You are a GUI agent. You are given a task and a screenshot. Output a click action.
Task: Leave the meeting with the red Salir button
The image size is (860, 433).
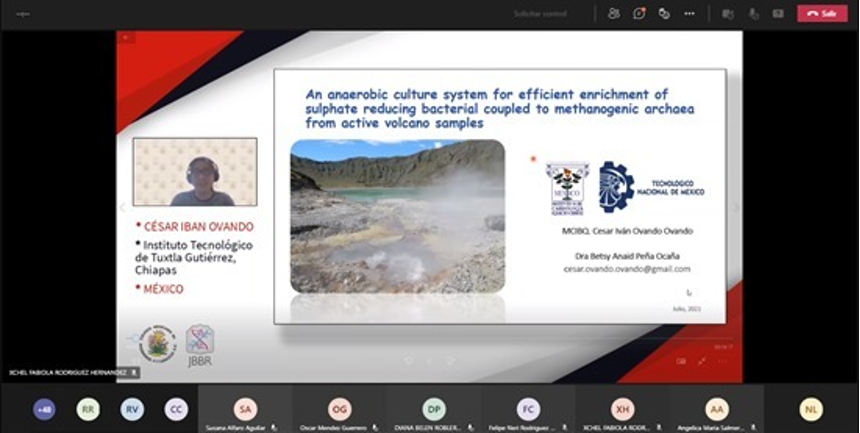coord(822,14)
